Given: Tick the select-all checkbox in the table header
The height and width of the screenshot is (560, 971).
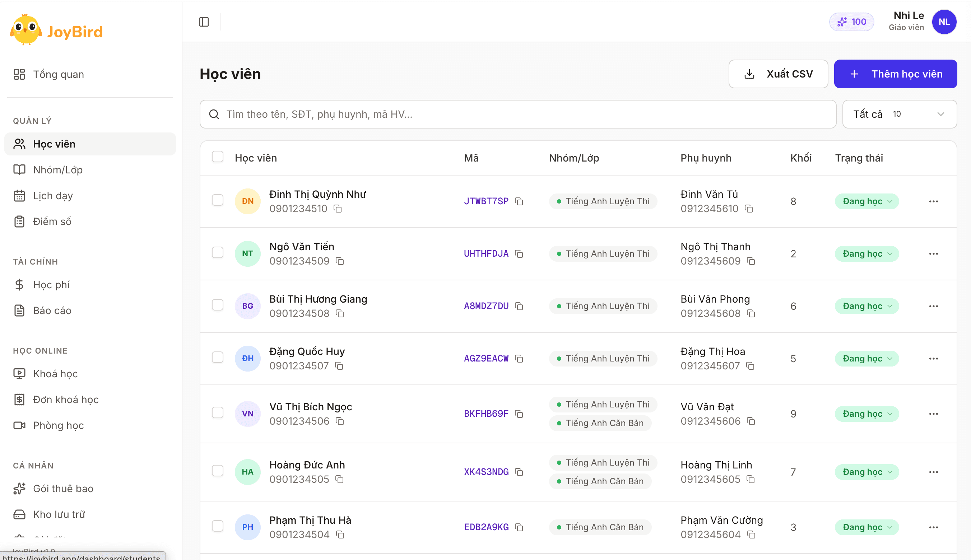Looking at the screenshot, I should coord(218,157).
